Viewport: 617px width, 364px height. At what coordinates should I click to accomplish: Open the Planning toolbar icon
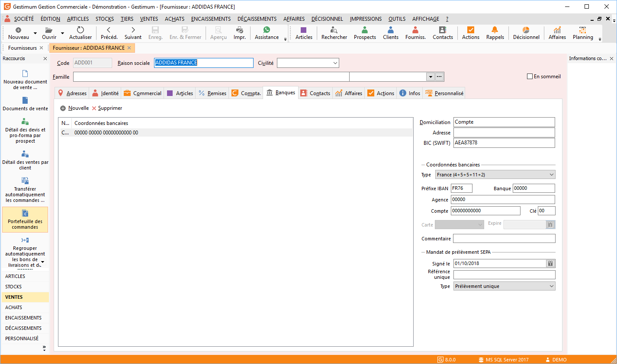click(583, 33)
